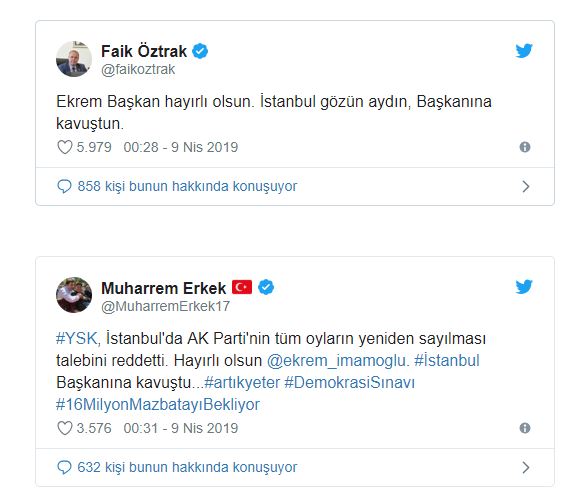
Task: Open the #YSK hashtag link
Action: [x=77, y=338]
